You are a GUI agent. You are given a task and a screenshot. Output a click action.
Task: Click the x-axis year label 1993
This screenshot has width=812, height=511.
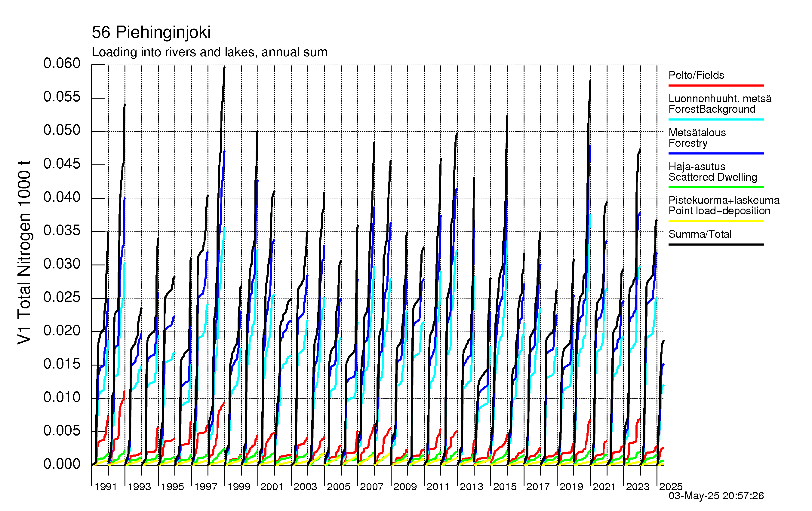click(x=139, y=487)
